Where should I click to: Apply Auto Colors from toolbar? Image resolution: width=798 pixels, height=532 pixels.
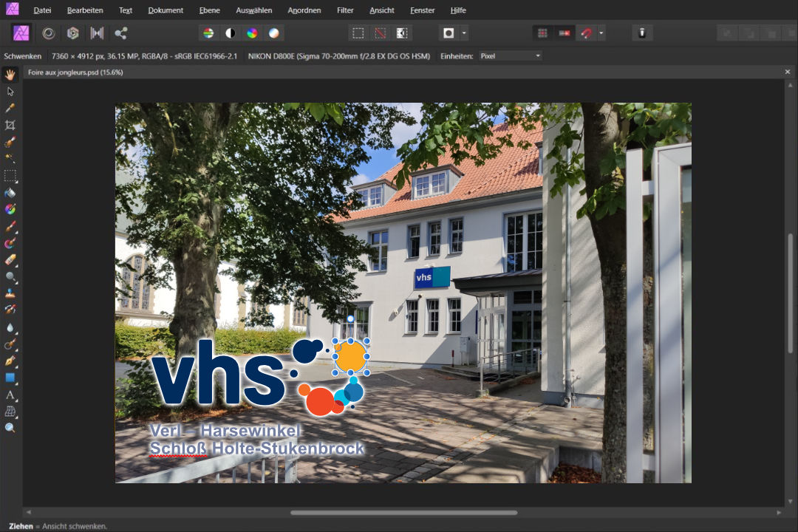click(252, 33)
